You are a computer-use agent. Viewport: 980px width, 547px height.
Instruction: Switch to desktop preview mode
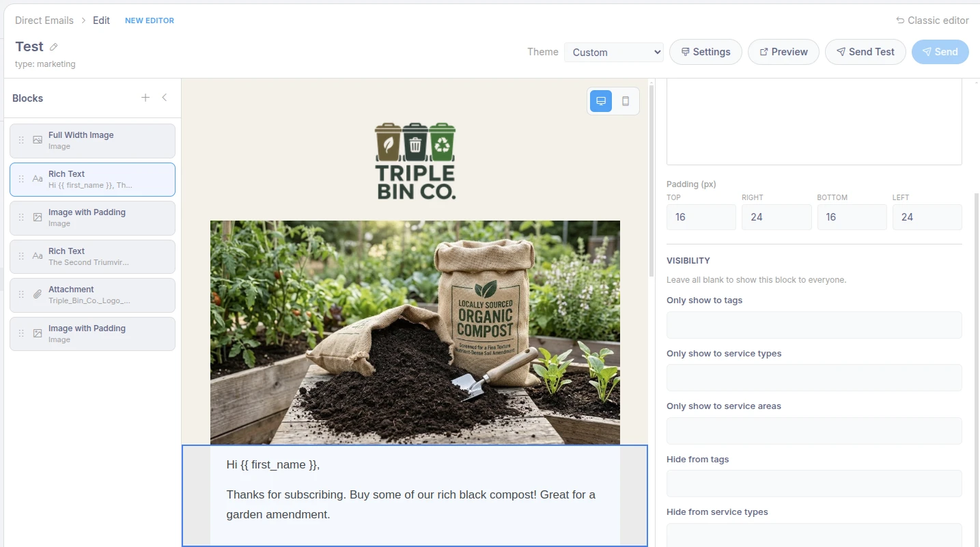pos(601,101)
